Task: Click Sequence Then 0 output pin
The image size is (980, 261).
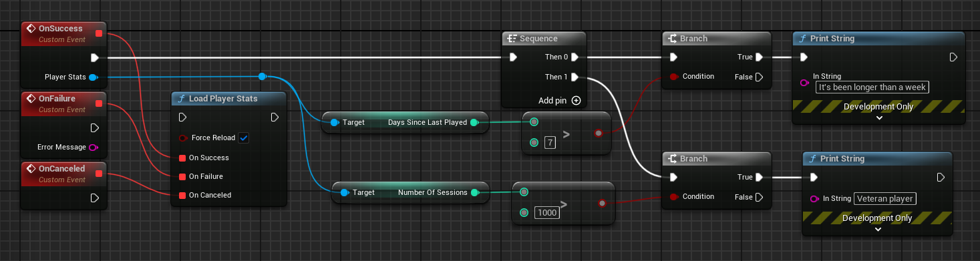Action: coord(575,57)
